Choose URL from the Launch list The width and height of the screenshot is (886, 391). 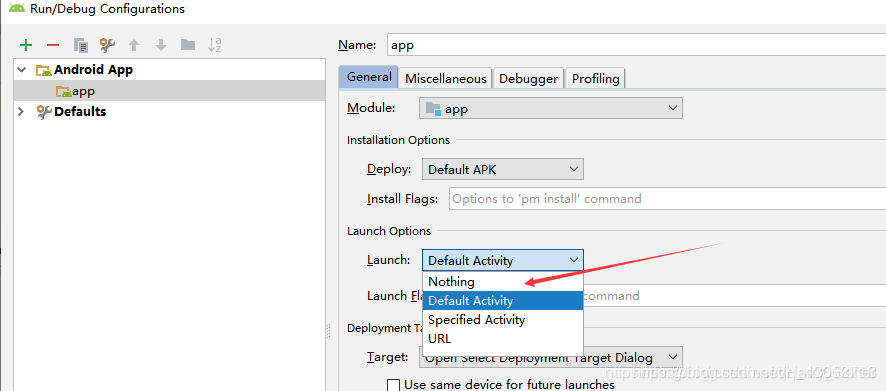click(x=503, y=339)
